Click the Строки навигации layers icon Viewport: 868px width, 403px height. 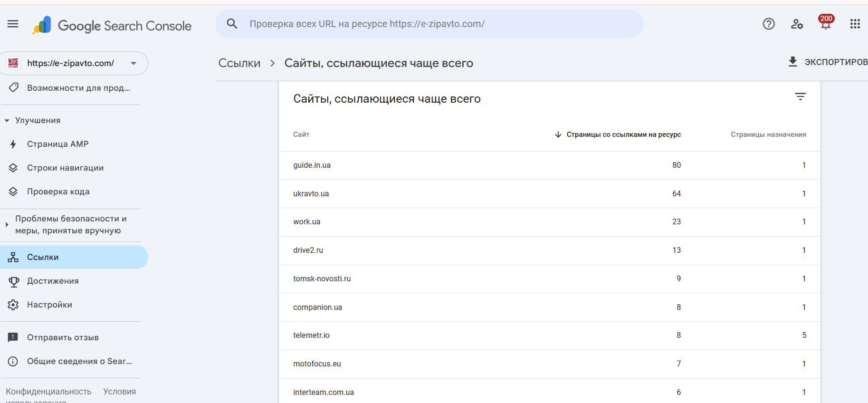click(x=13, y=168)
